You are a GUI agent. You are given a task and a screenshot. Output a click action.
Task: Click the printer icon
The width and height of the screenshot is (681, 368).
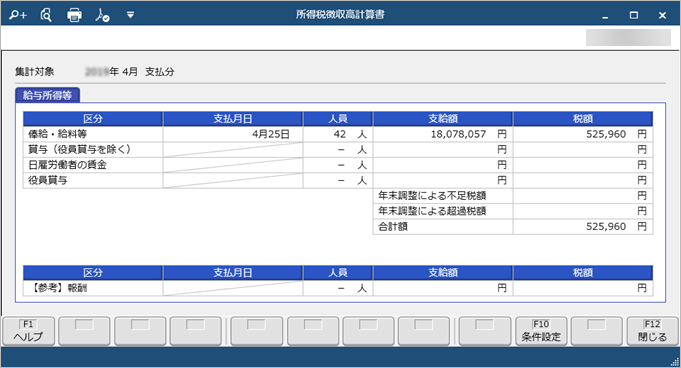pyautogui.click(x=74, y=15)
